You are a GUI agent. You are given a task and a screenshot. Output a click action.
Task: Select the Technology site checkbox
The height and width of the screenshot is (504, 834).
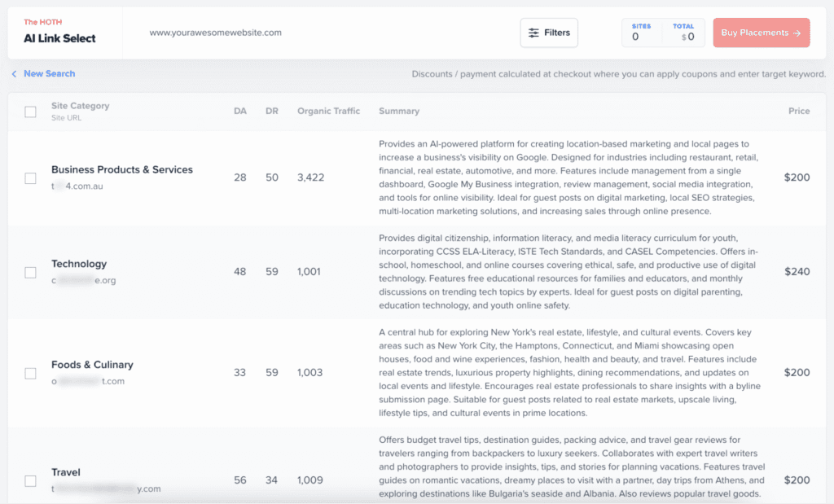(30, 272)
